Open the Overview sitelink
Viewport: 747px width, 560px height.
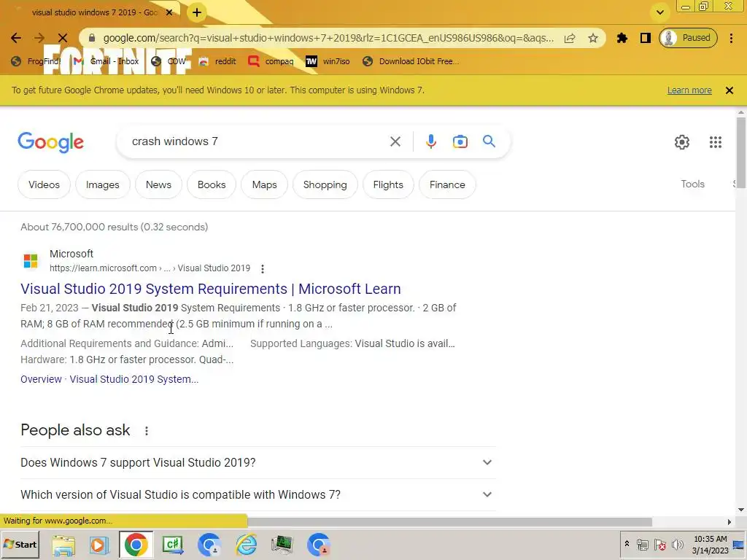click(41, 379)
